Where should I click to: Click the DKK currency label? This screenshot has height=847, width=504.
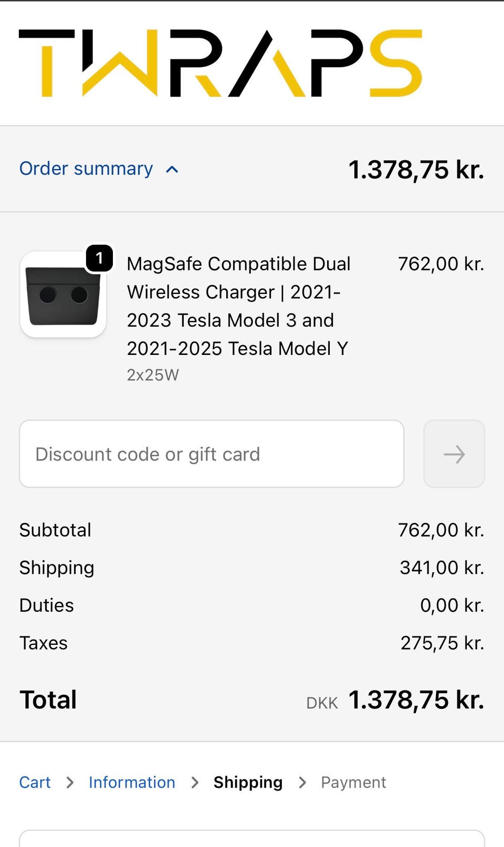(322, 703)
